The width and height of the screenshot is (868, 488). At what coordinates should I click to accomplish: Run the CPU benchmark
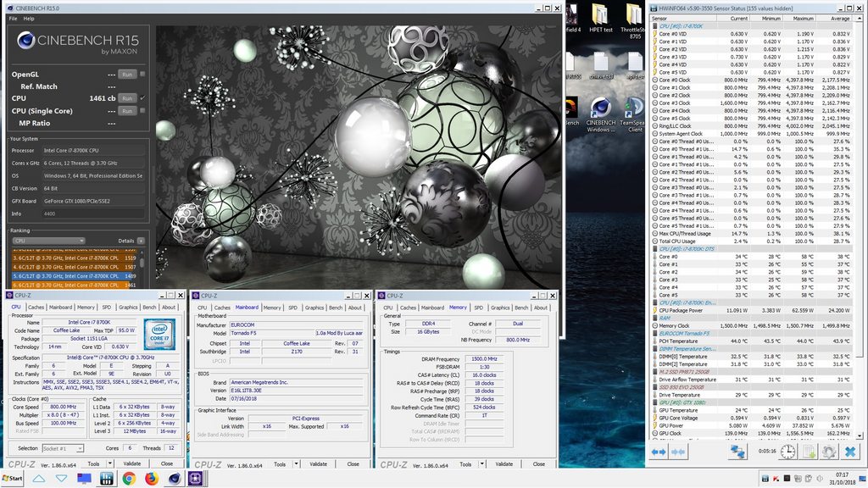pos(126,98)
